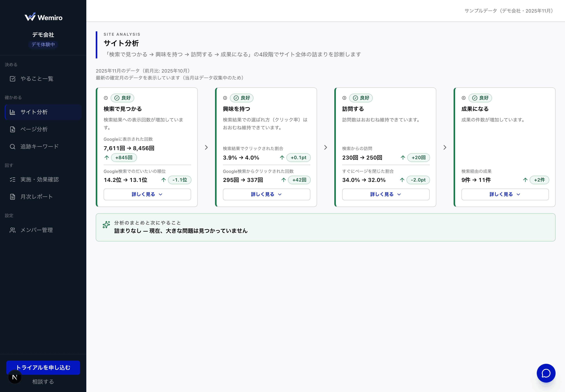Click the 月次レポート file icon
Viewport: 565px width, 392px height.
[13, 197]
